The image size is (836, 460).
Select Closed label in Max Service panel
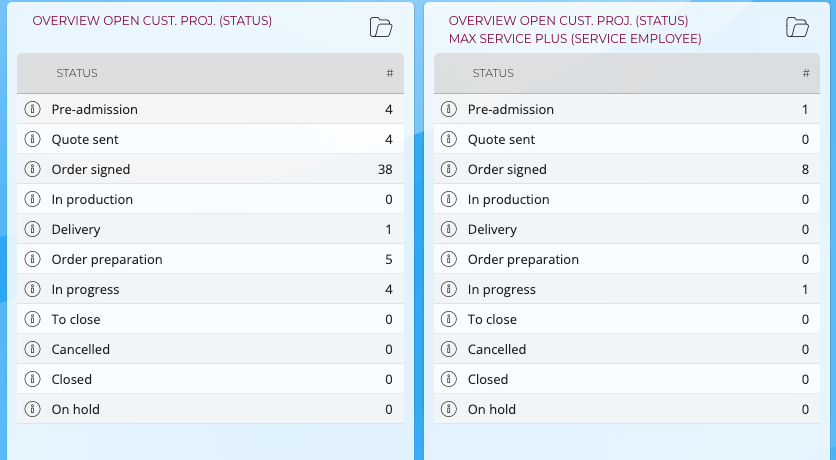(488, 380)
